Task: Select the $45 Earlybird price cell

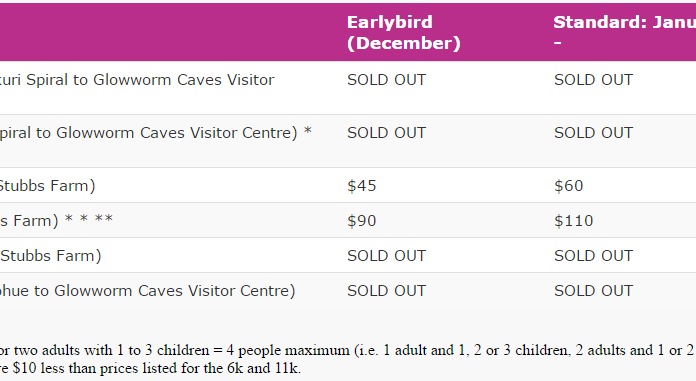Action: click(362, 186)
